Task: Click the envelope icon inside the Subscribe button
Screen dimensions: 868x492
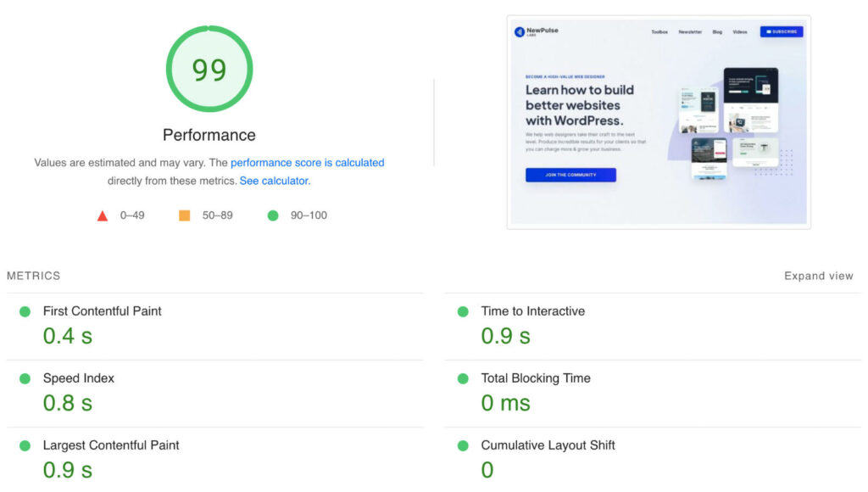Action: [x=770, y=31]
